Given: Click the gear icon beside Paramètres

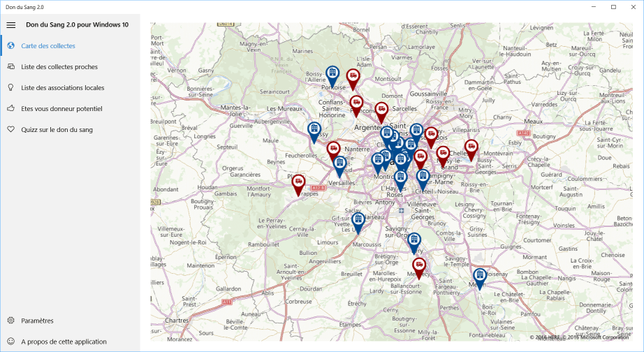Looking at the screenshot, I should [x=11, y=321].
